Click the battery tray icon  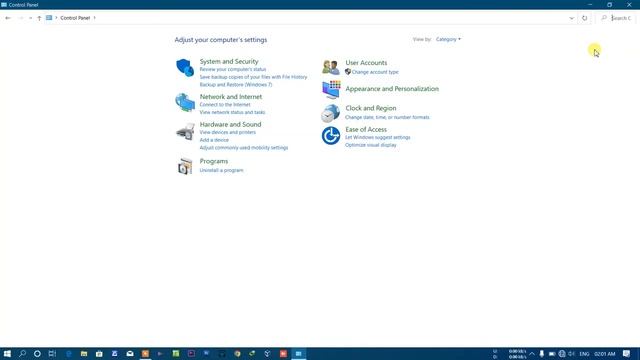coord(552,353)
